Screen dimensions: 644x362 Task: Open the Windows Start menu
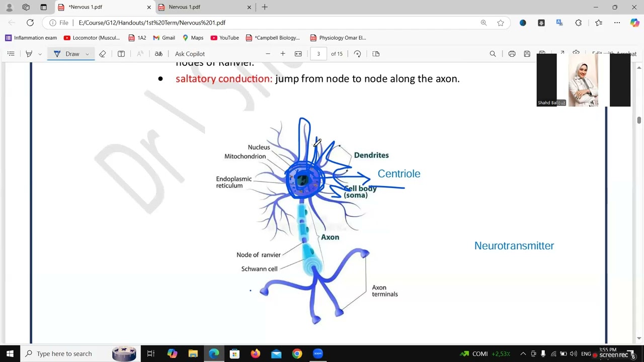point(10,353)
